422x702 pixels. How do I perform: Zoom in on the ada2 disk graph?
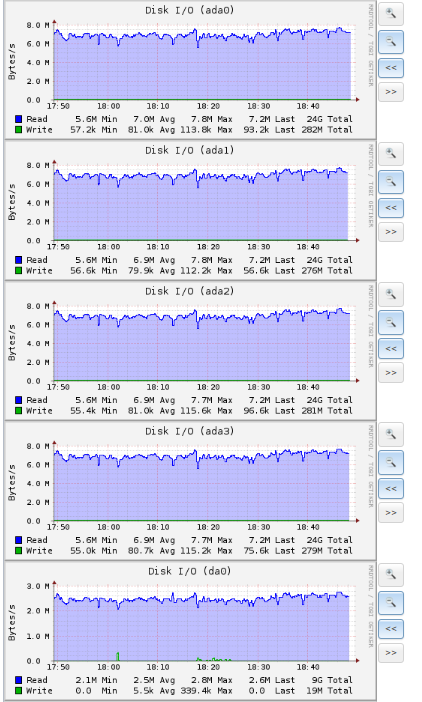tap(391, 294)
